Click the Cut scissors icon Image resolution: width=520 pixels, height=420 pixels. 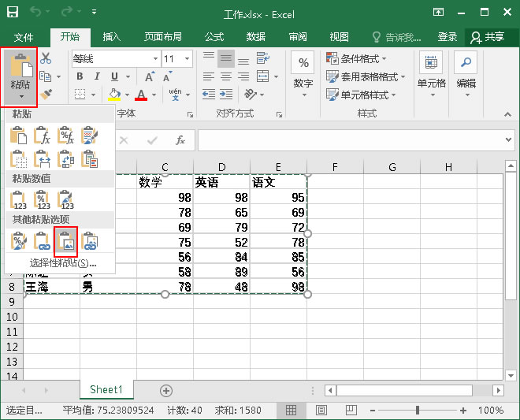click(x=46, y=58)
